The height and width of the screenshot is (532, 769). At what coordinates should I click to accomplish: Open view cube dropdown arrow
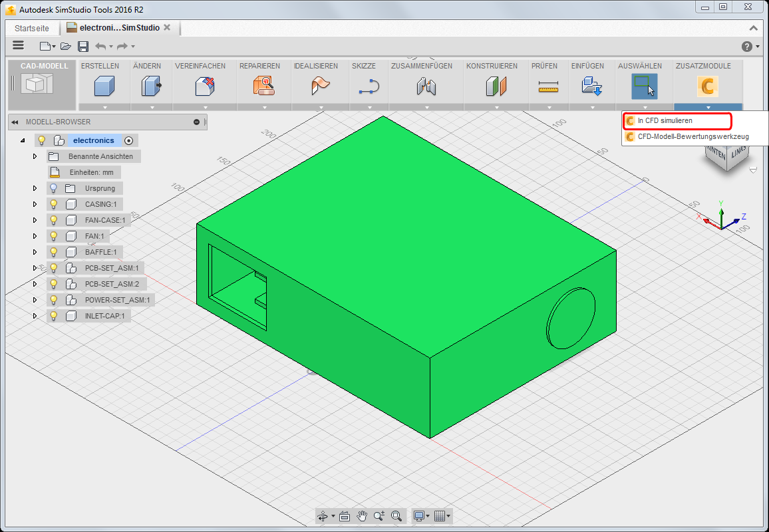(x=753, y=170)
